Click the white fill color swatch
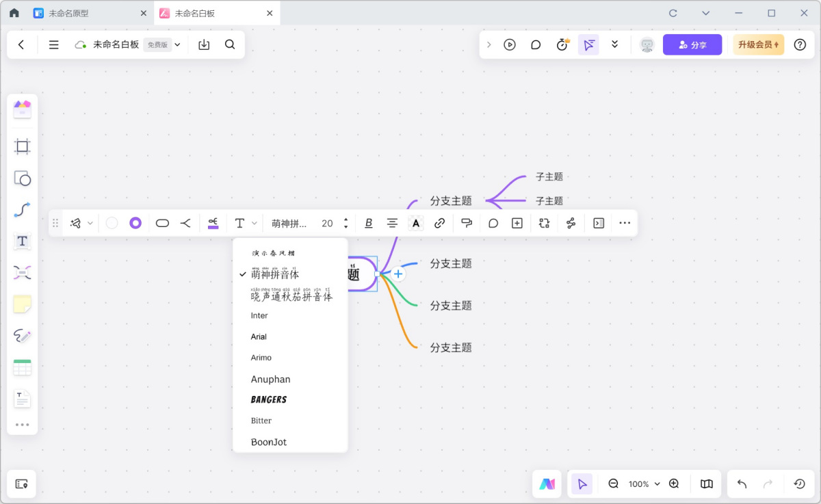This screenshot has width=821, height=504. pos(112,223)
